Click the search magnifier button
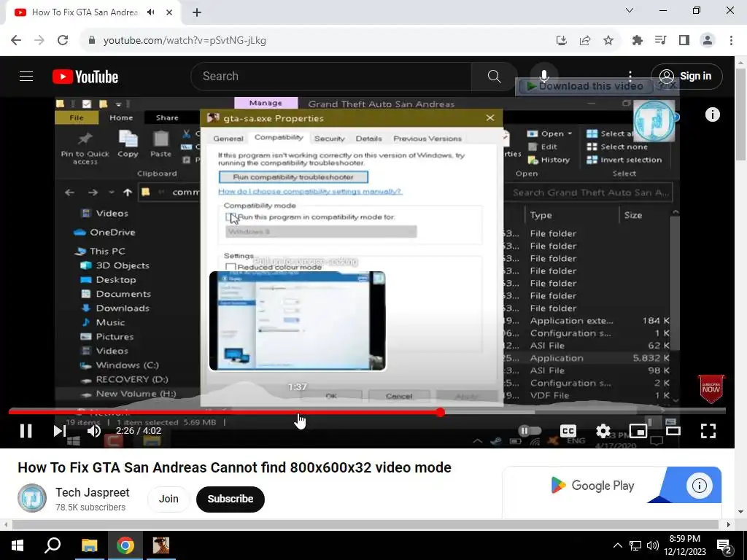Viewport: 747px width, 560px height. tap(494, 76)
